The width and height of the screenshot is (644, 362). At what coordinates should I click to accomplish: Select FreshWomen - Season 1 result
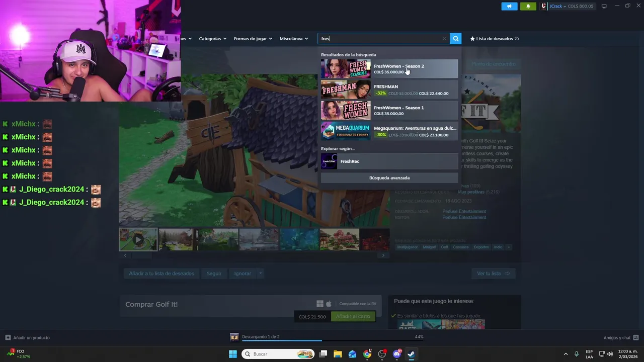click(389, 110)
